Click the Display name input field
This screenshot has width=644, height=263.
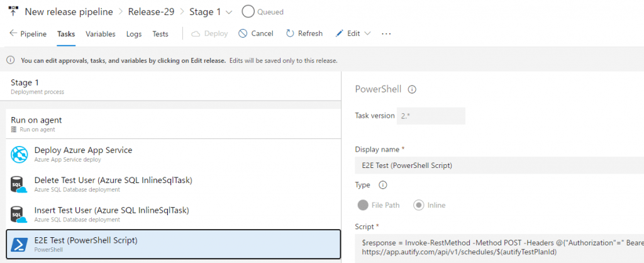(x=499, y=165)
